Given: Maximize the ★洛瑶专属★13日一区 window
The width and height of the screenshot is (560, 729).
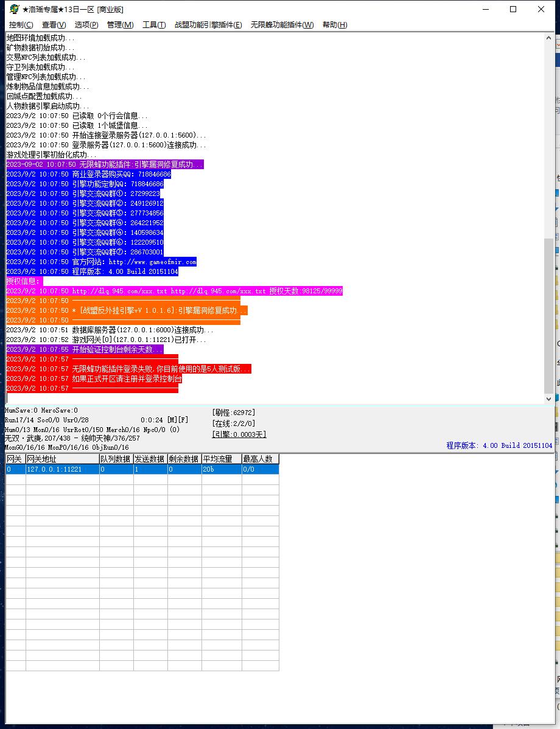Looking at the screenshot, I should [513, 9].
